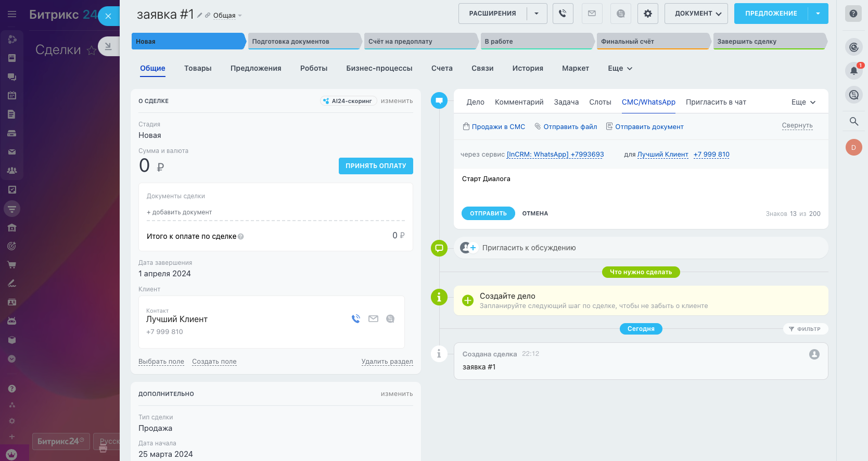
Task: Close the deal slider panel
Action: (108, 16)
